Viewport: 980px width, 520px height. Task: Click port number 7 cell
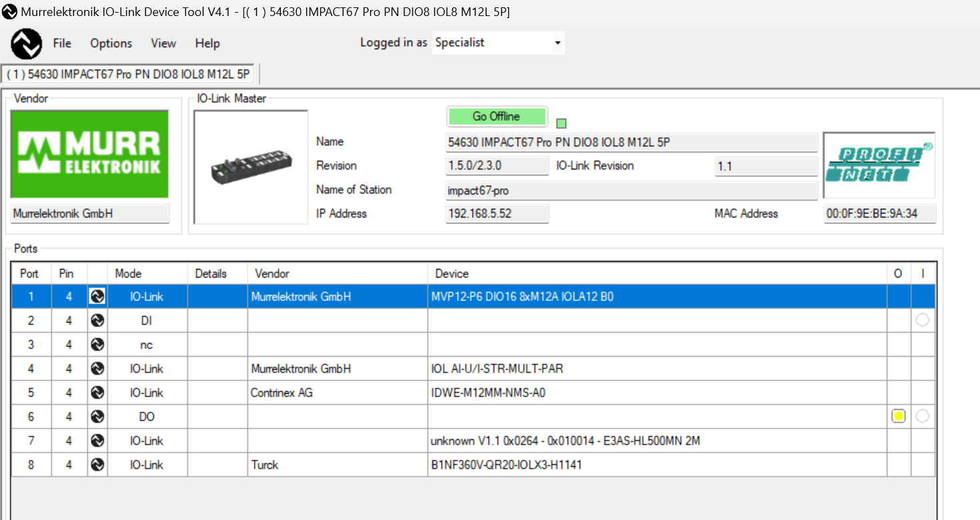click(x=31, y=441)
